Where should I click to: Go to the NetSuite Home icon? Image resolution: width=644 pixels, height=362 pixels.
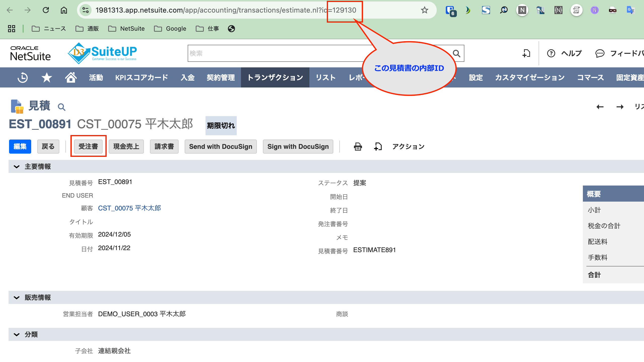(x=71, y=77)
